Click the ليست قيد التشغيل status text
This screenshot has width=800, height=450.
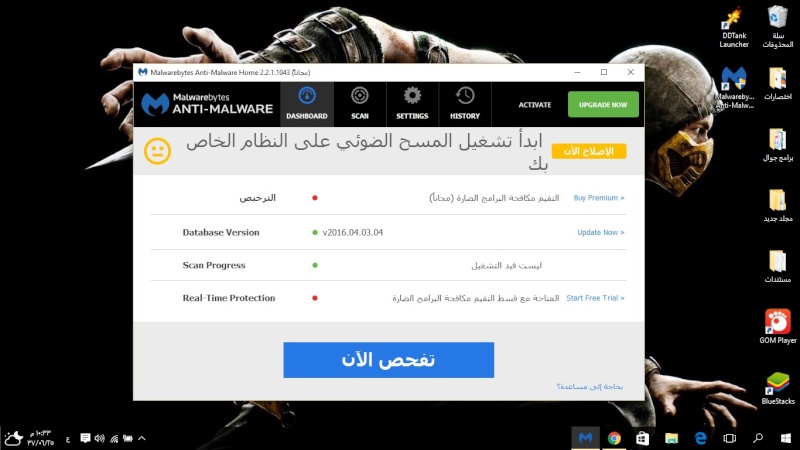click(x=506, y=265)
